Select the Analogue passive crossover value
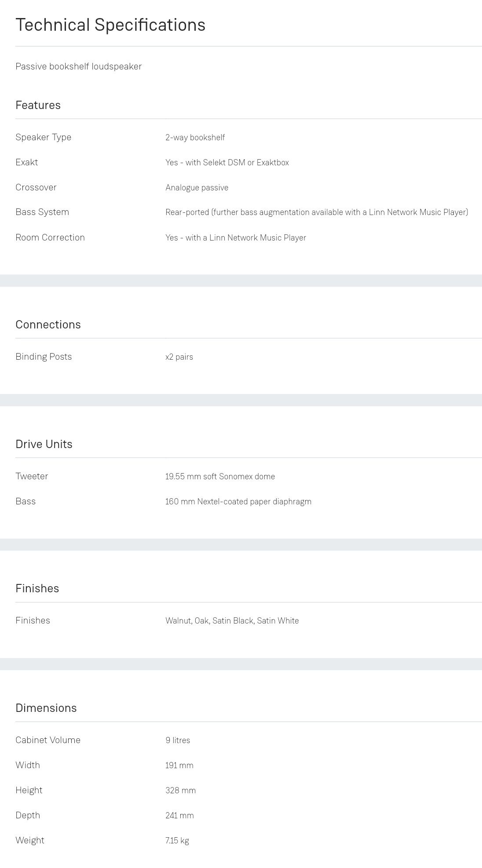Image resolution: width=482 pixels, height=868 pixels. pyautogui.click(x=197, y=188)
